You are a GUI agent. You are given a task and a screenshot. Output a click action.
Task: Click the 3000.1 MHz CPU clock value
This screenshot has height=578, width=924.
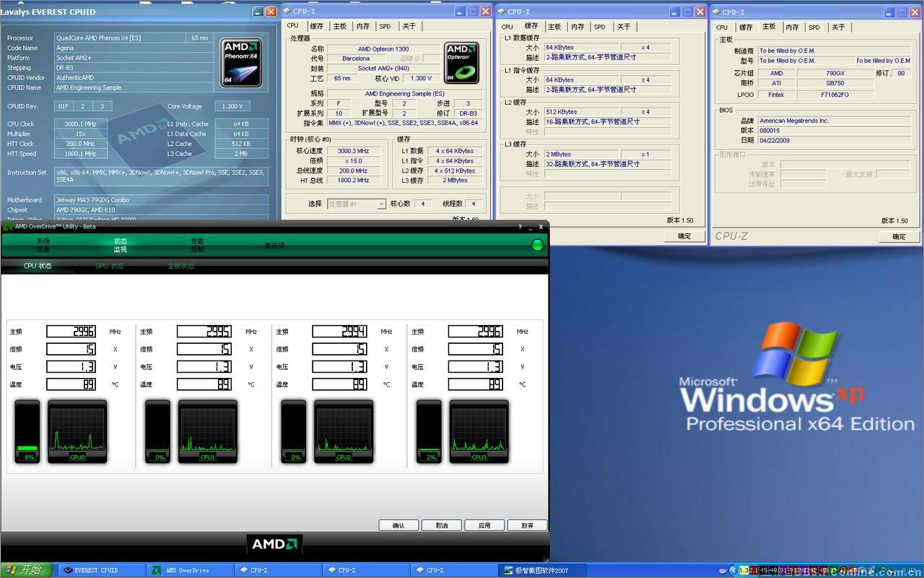[x=79, y=124]
